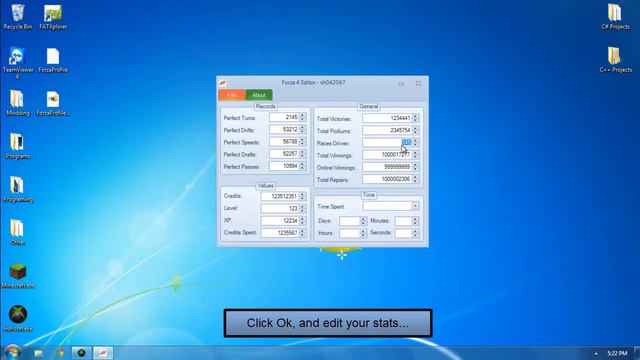Click the Horizon taskbar button

pos(81,353)
